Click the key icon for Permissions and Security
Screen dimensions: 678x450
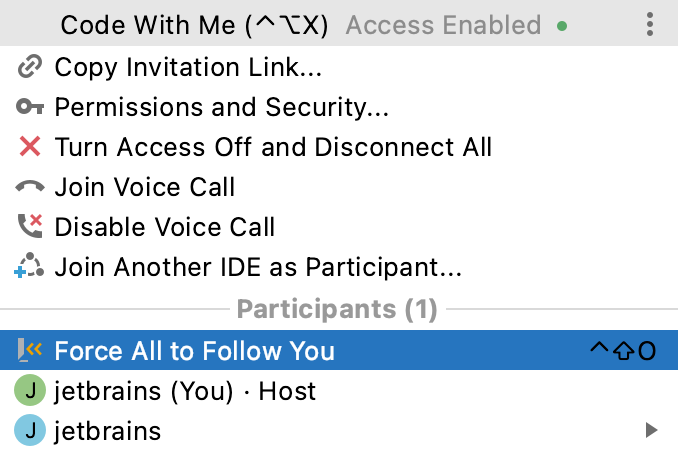(30, 107)
